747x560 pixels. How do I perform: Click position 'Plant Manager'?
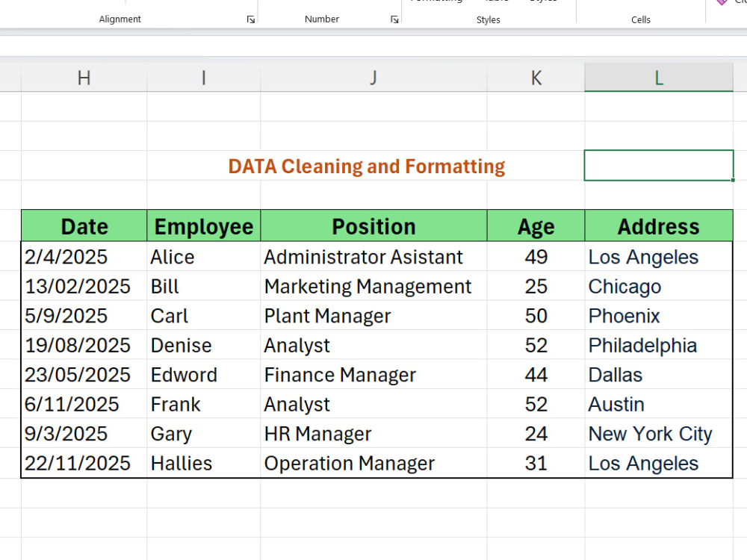tap(374, 316)
